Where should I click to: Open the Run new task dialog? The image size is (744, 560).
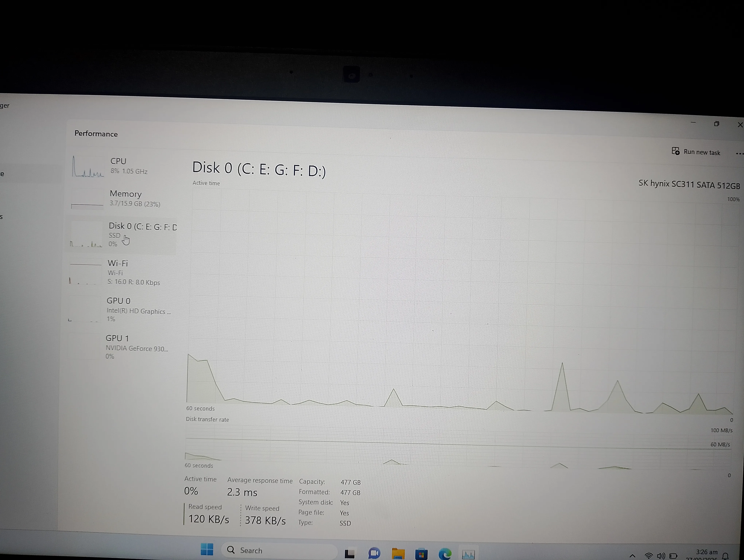696,152
